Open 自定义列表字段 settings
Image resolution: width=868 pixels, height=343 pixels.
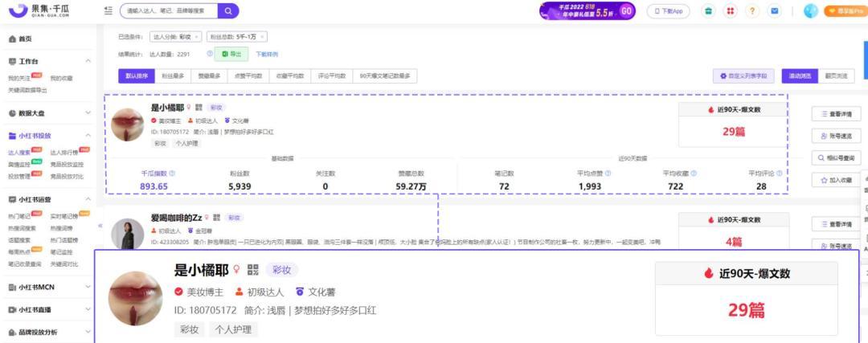coord(743,76)
